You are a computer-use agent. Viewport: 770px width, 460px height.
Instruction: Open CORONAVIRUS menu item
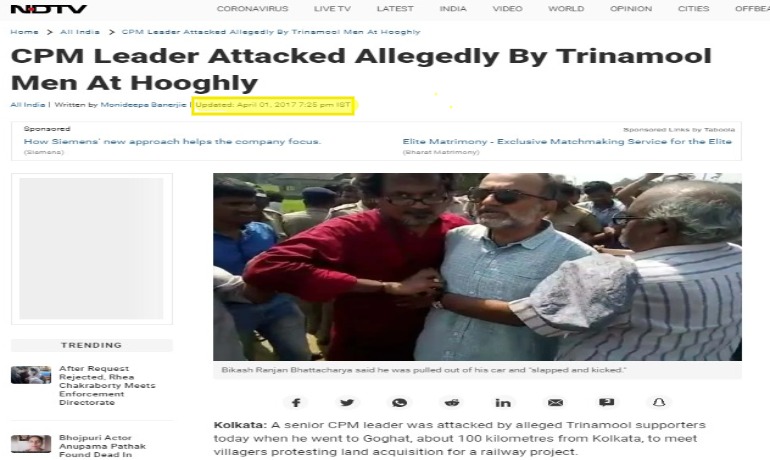[252, 9]
